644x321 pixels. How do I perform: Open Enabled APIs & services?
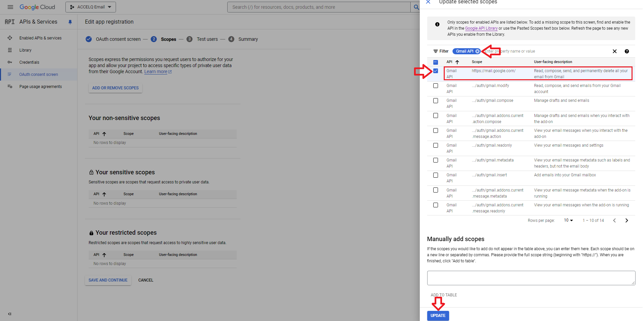[40, 38]
